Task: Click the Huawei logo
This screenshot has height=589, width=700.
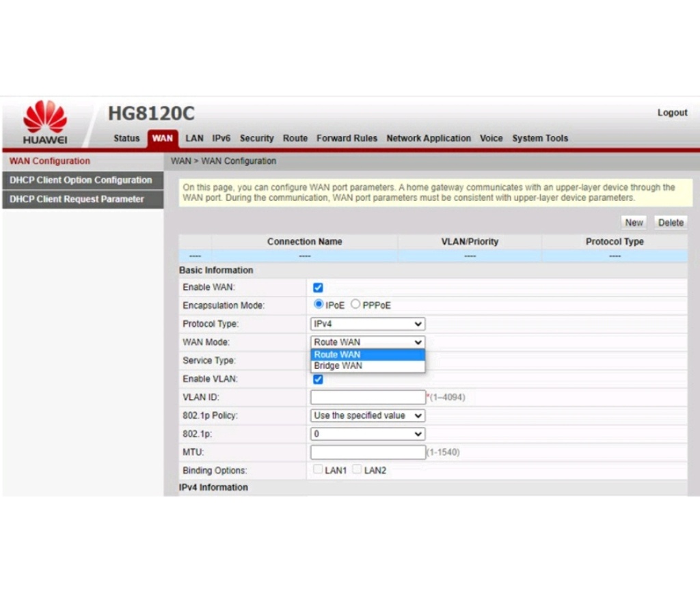Action: point(45,122)
